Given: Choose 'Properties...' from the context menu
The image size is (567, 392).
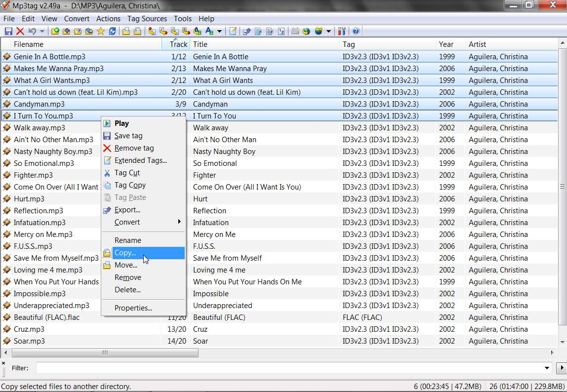Looking at the screenshot, I should tap(144, 308).
